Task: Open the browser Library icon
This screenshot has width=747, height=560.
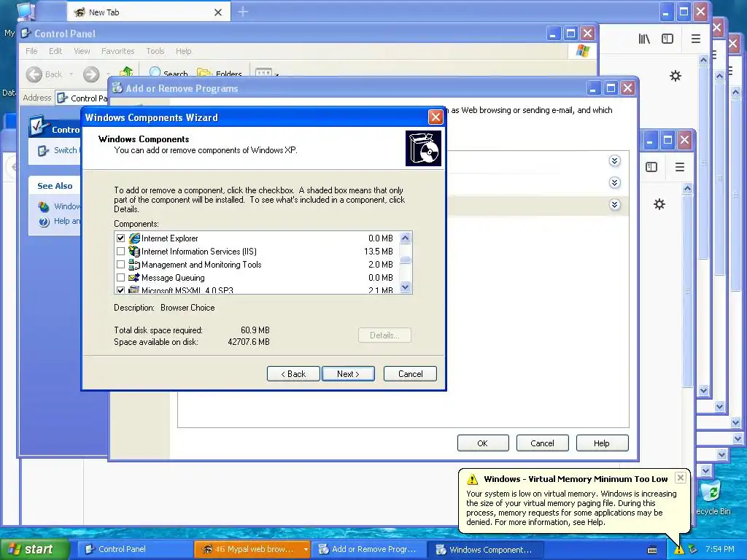Action: pos(644,39)
